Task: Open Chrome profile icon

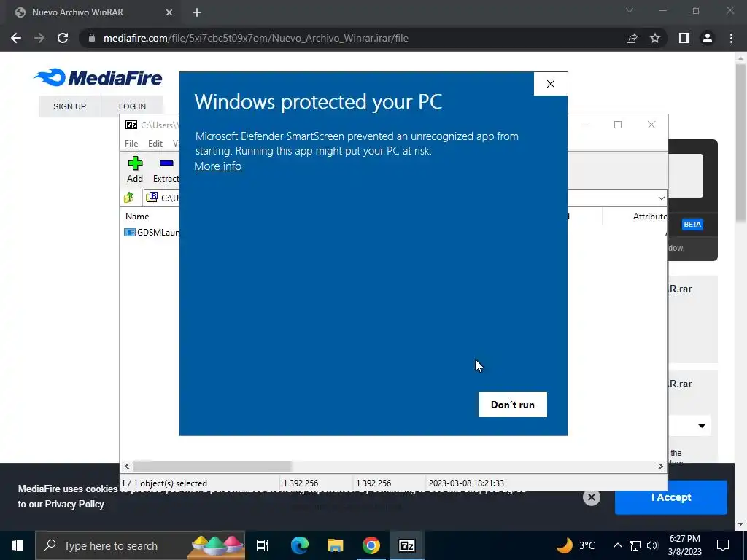Action: tap(708, 38)
